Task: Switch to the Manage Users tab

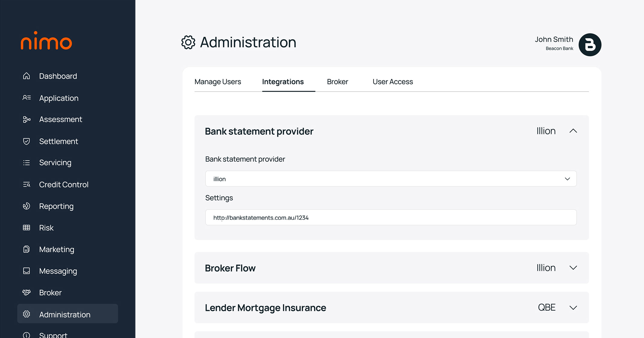Action: coord(218,82)
